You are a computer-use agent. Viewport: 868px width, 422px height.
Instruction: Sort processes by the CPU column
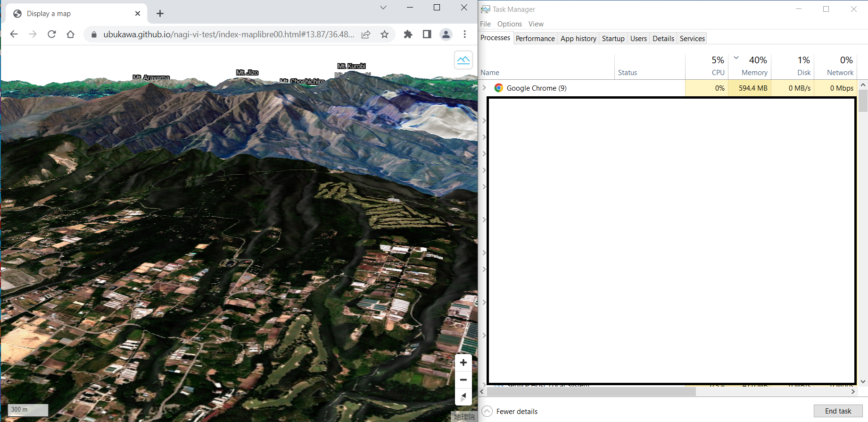pyautogui.click(x=707, y=67)
